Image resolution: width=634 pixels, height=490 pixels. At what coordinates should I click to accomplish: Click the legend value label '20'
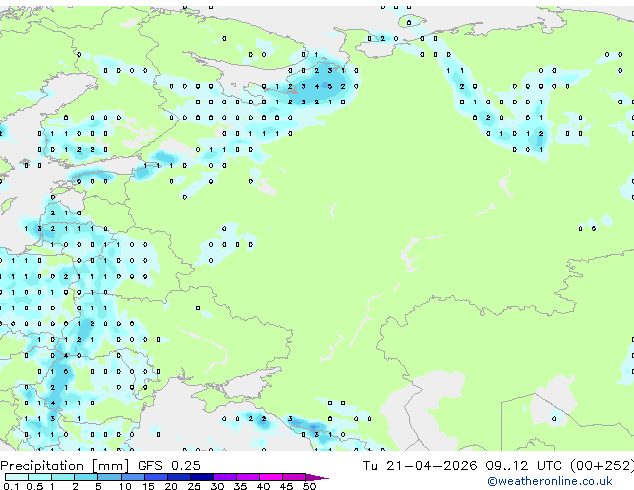[x=171, y=486]
